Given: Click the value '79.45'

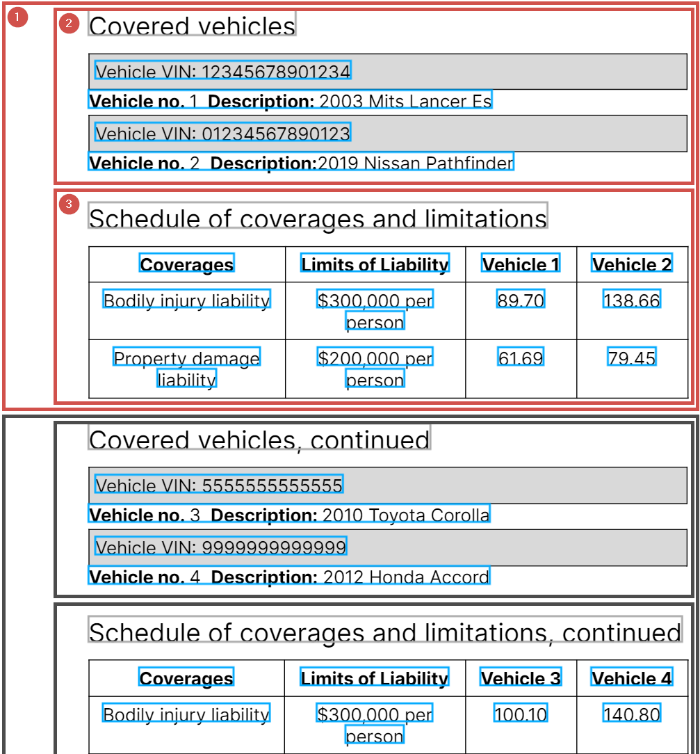Looking at the screenshot, I should 632,356.
